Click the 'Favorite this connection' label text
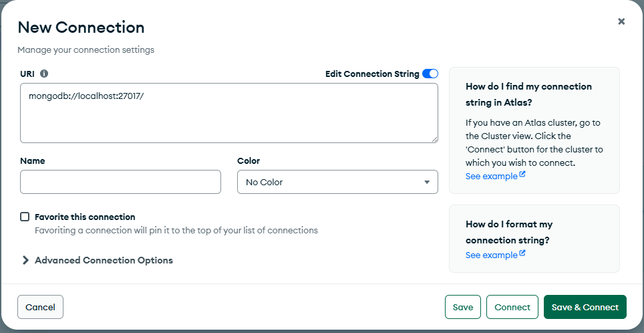Screen dimensions: 644x333 pos(85,217)
